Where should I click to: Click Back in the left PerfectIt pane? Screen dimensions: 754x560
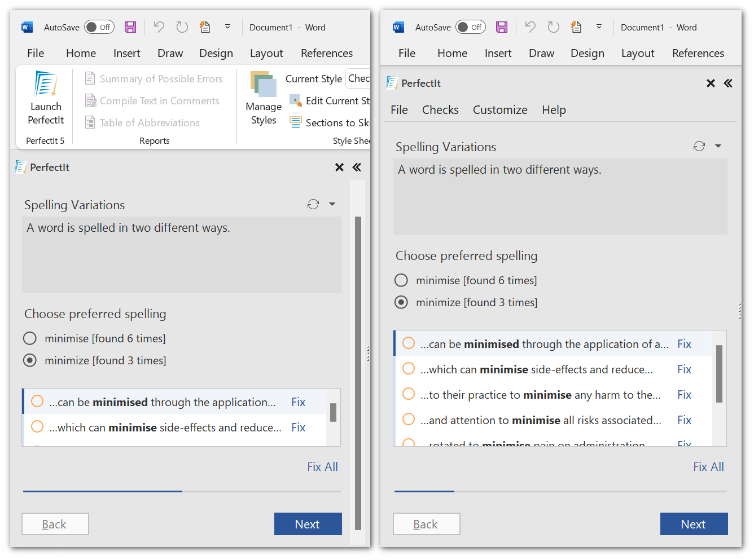55,524
